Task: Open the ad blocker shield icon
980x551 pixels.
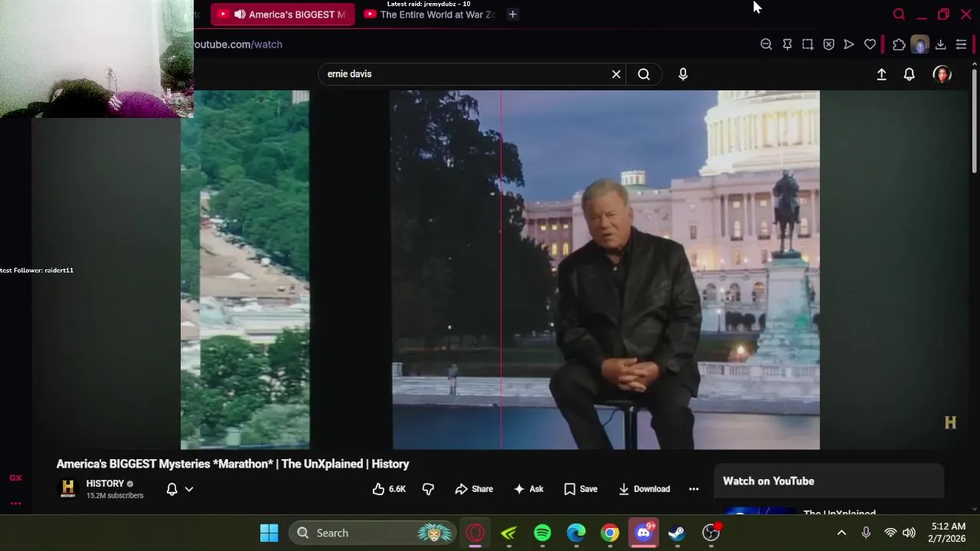Action: [x=828, y=44]
